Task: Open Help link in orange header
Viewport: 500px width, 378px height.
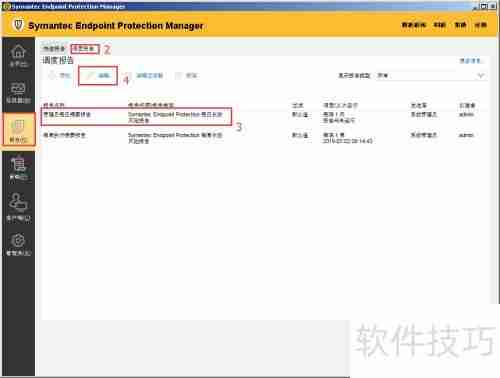Action: pyautogui.click(x=460, y=25)
